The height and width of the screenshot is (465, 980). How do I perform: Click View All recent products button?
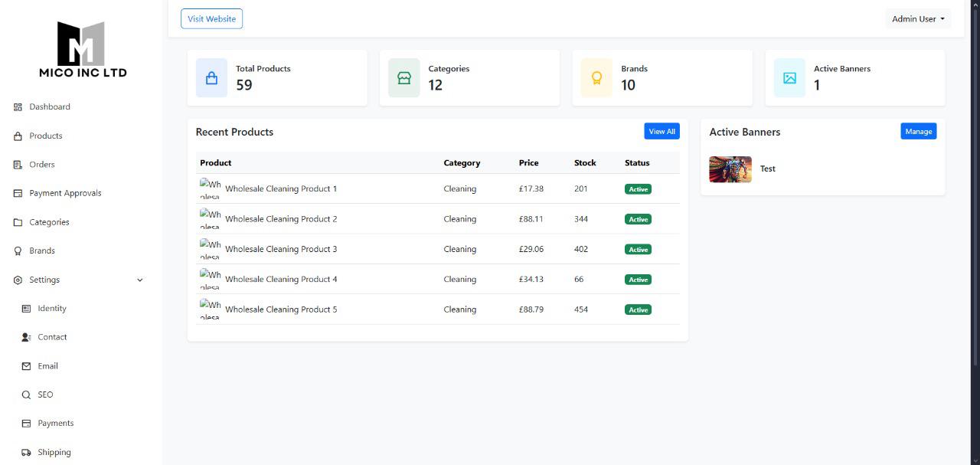click(x=661, y=132)
